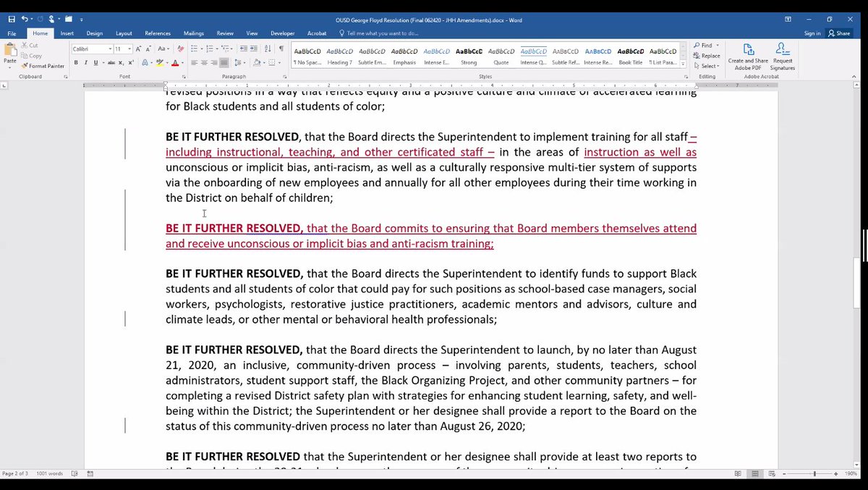Viewport: 868px width, 490px height.
Task: Show paragraph formatting marks
Action: 281,48
